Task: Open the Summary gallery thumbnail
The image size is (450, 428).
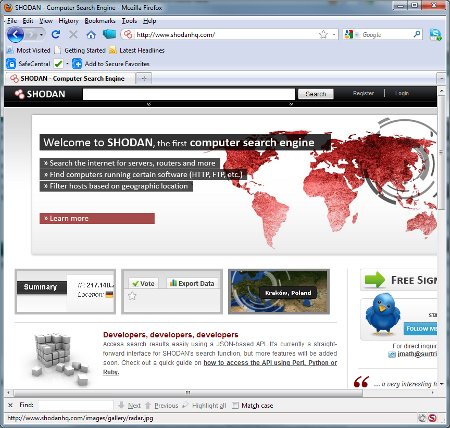Action: pyautogui.click(x=66, y=292)
